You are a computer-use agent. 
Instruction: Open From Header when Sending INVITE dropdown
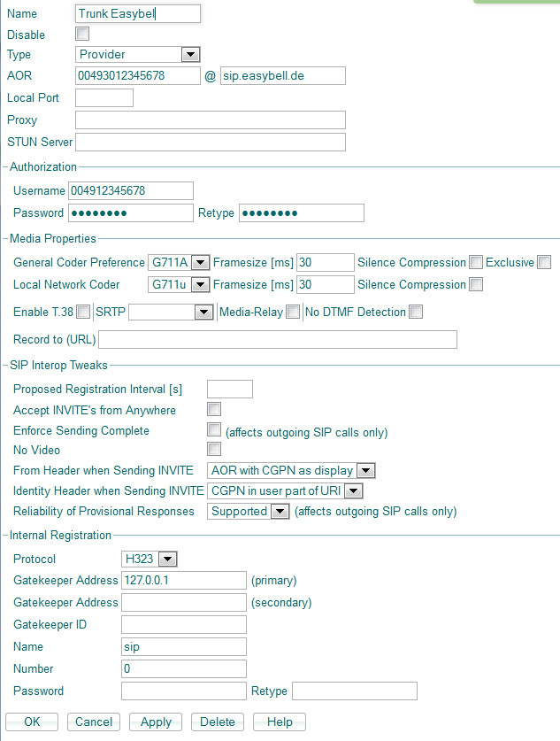click(x=292, y=470)
